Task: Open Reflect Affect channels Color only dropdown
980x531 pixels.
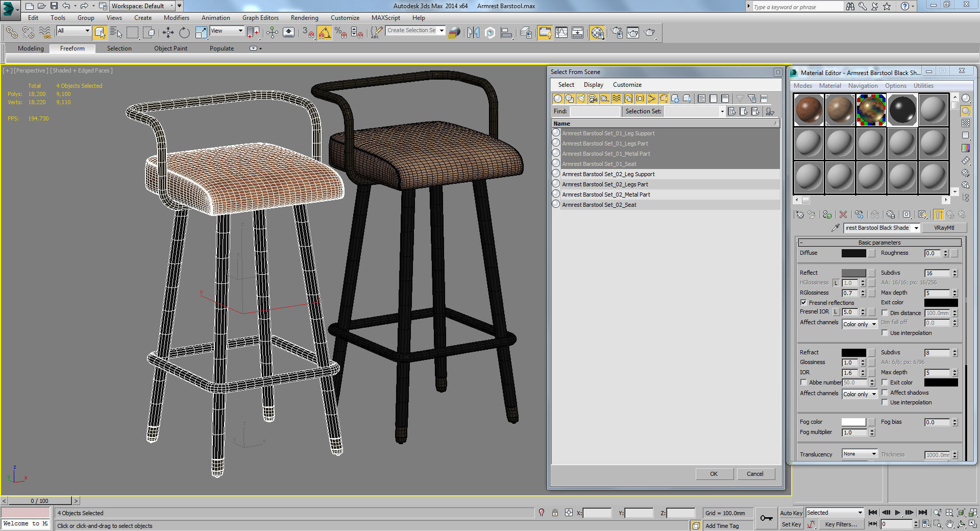Action: tap(860, 324)
